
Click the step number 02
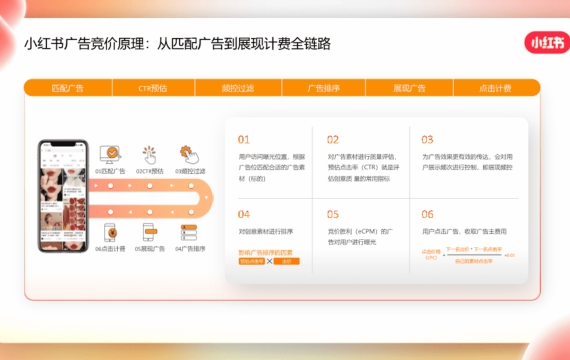click(x=333, y=140)
